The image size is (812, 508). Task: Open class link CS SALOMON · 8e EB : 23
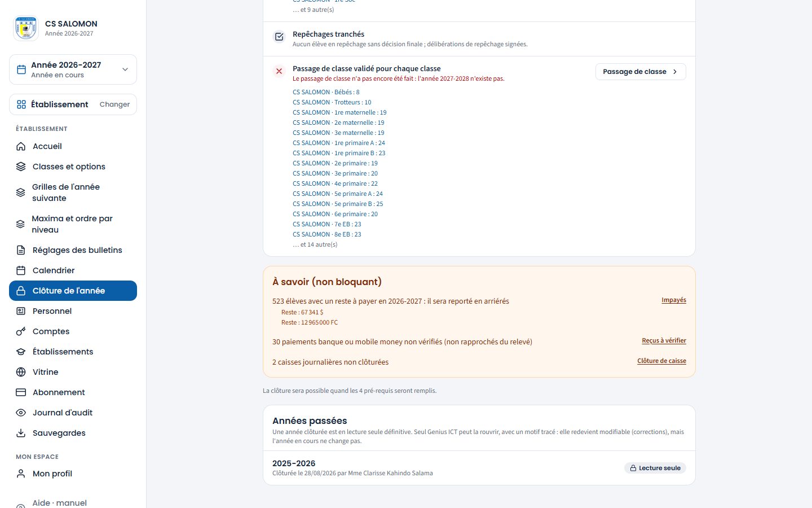[x=327, y=234]
